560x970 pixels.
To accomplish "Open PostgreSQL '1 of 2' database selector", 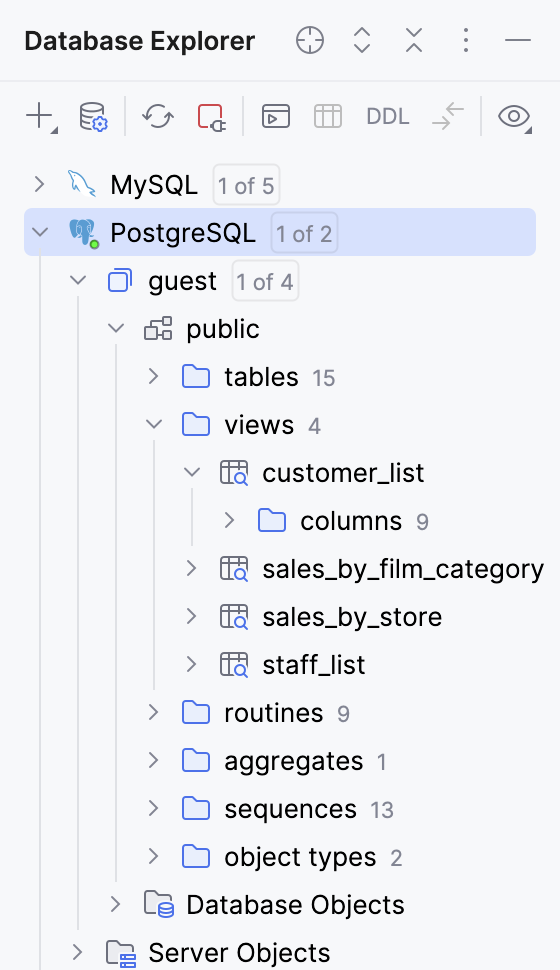I will pyautogui.click(x=304, y=233).
